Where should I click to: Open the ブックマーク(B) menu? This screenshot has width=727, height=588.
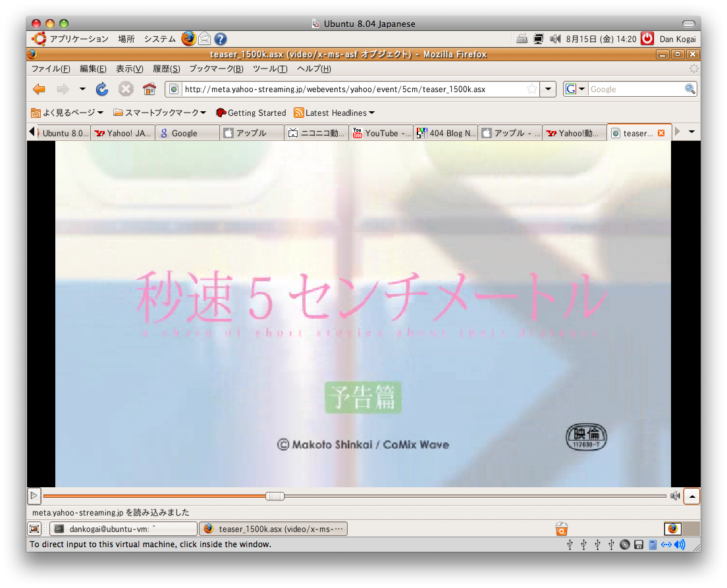click(x=216, y=68)
